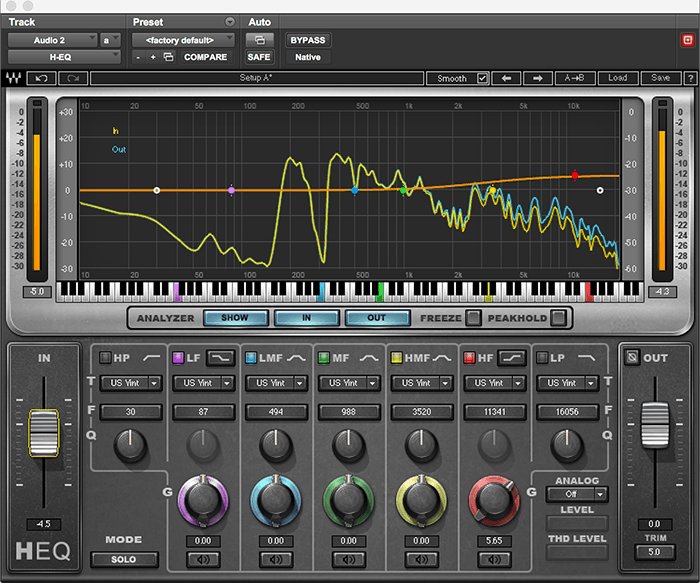700x583 pixels.
Task: Solo the HMF band speaker icon
Action: tap(421, 559)
